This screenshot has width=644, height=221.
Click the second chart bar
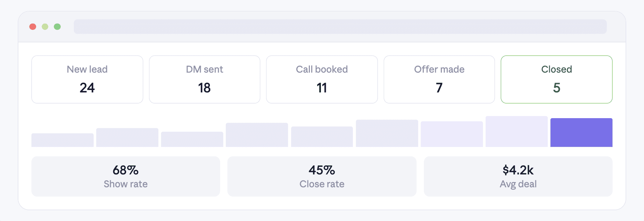127,138
